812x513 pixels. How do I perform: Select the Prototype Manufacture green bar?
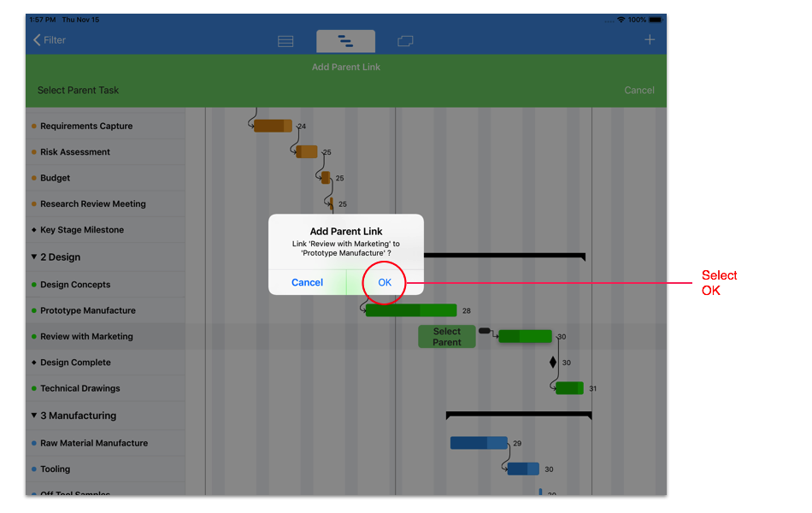click(410, 310)
